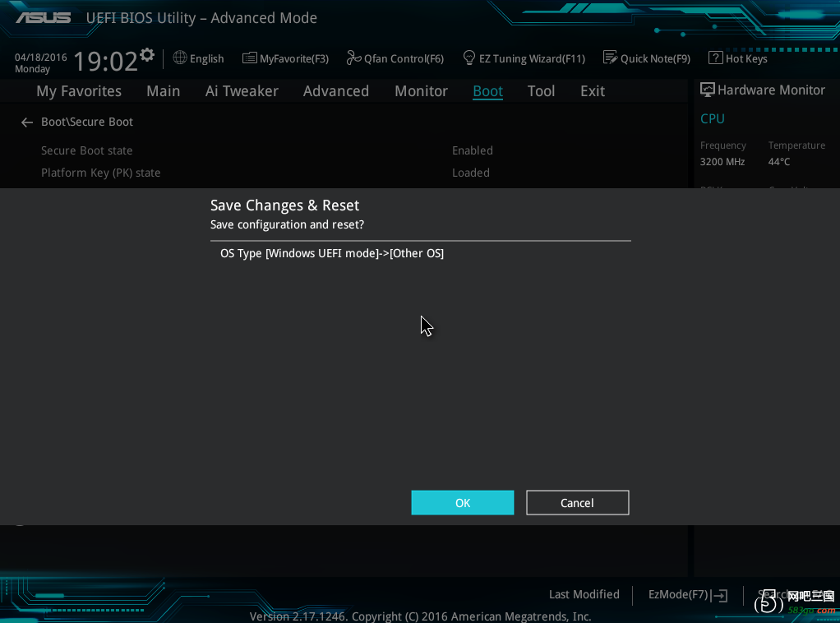Screen dimensions: 840x623
Task: Click the EZ Tuning Wizard(F11) label
Action: (532, 59)
